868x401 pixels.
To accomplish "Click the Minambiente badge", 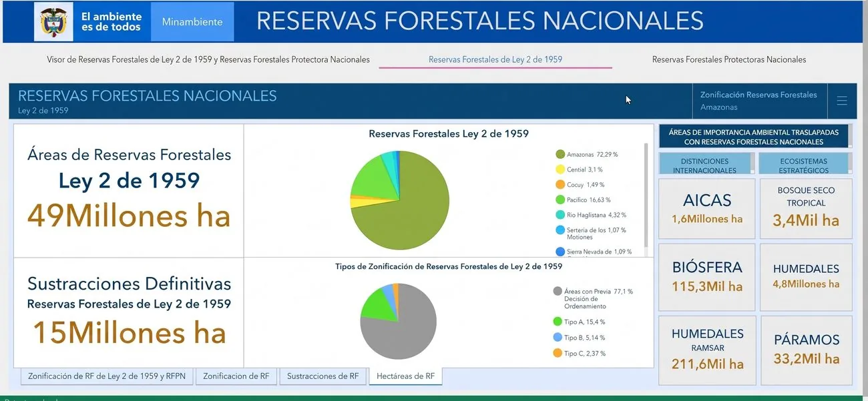I will (192, 22).
